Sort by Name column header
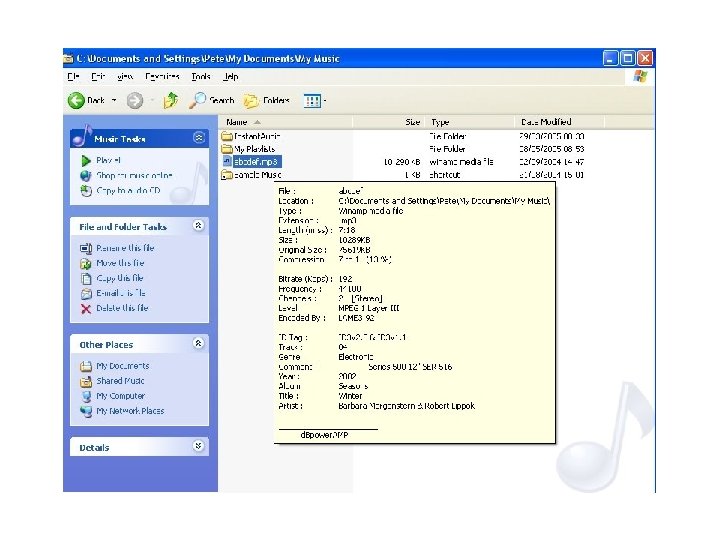720x540 pixels. tap(286, 122)
